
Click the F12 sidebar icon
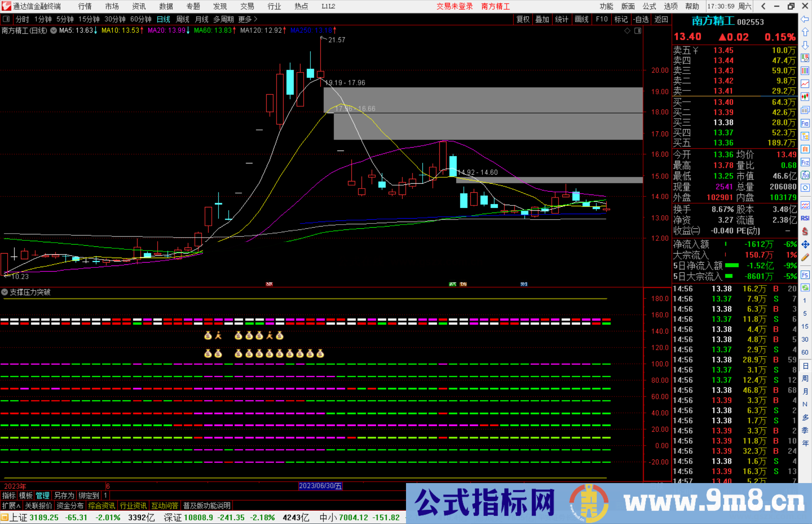pyautogui.click(x=805, y=162)
